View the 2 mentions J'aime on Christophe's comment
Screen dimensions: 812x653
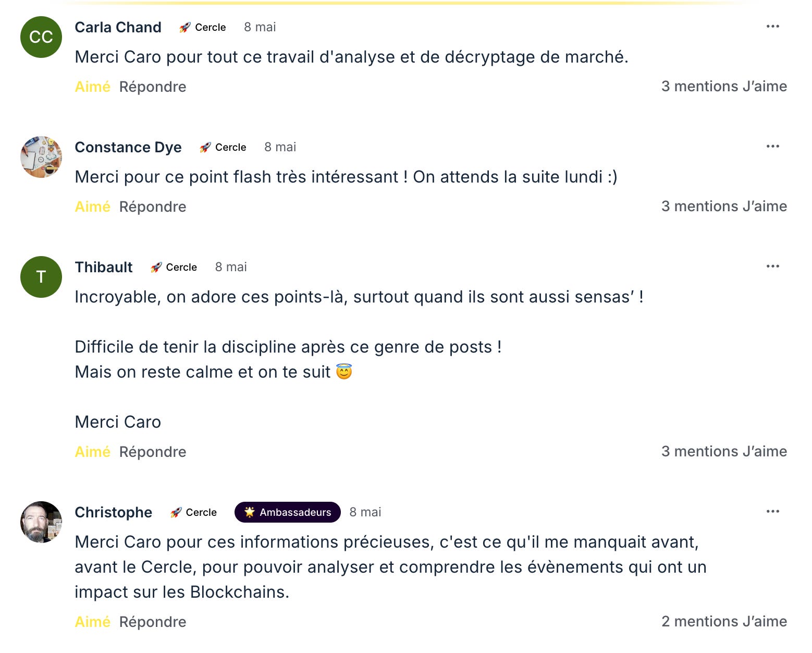click(x=724, y=622)
